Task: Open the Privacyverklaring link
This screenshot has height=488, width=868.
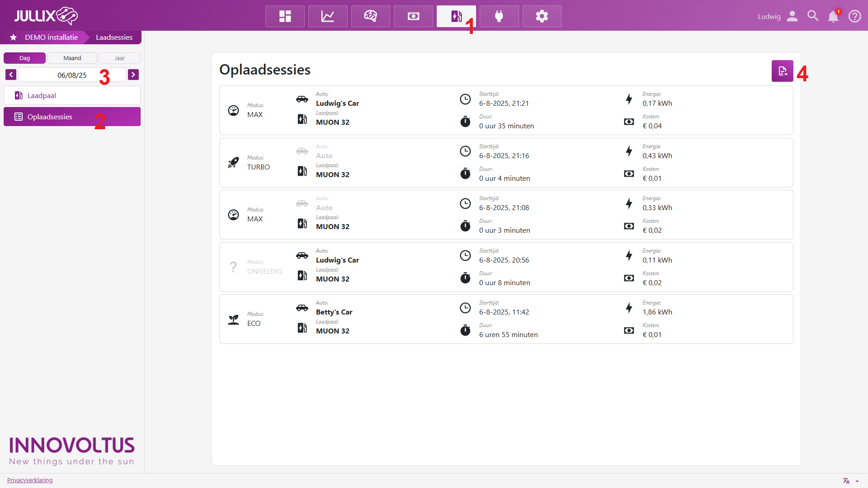Action: 30,480
